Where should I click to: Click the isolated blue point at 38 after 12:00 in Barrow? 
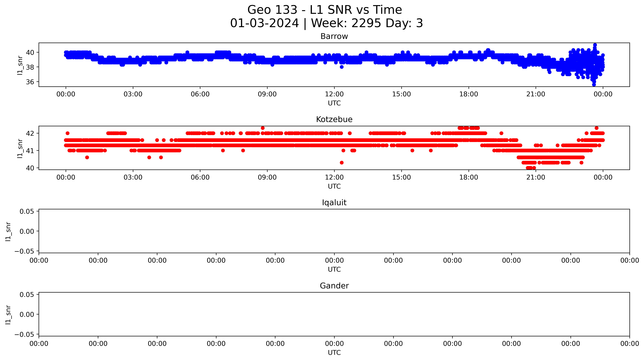click(342, 67)
